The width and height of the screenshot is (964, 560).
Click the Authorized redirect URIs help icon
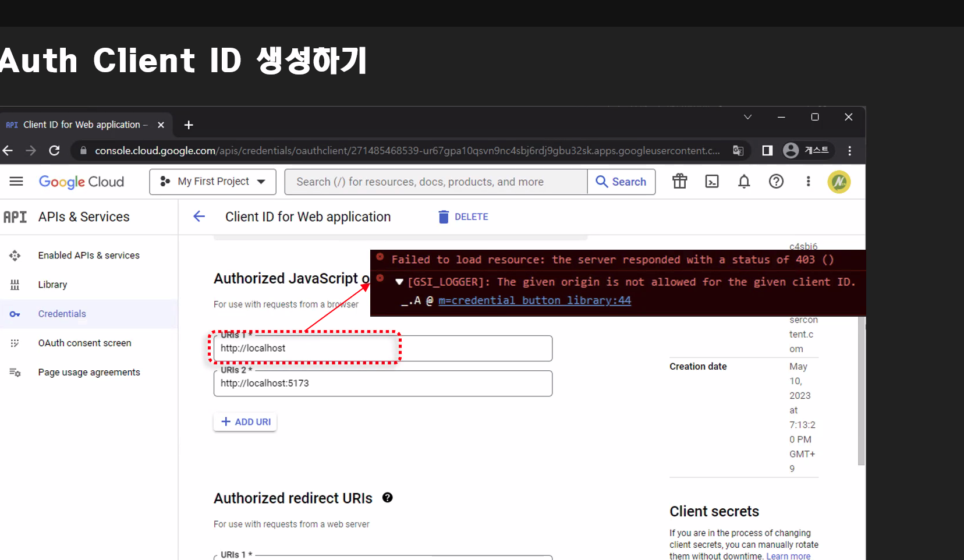tap(388, 498)
